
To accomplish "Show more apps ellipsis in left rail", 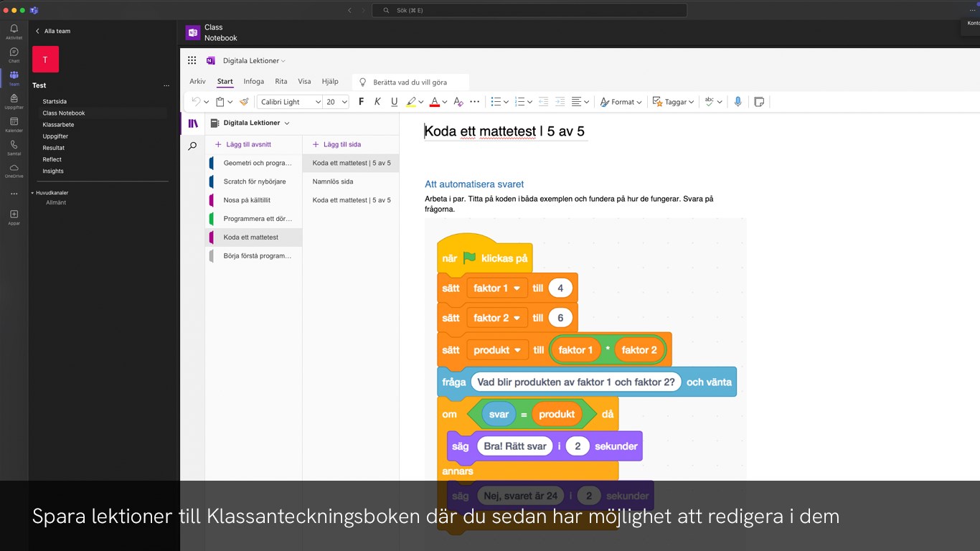I will pyautogui.click(x=14, y=194).
